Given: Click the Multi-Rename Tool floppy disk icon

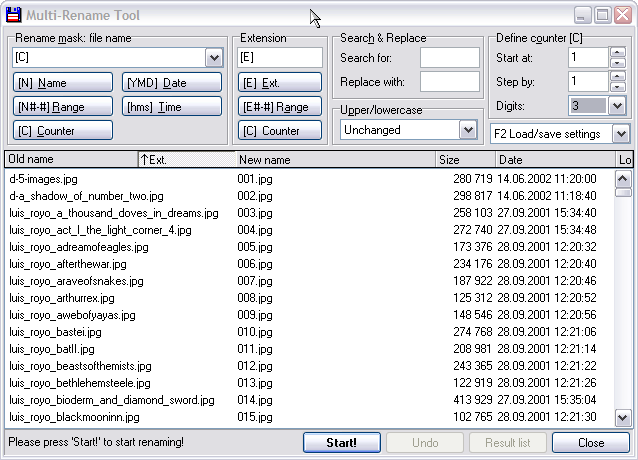Looking at the screenshot, I should tap(13, 15).
